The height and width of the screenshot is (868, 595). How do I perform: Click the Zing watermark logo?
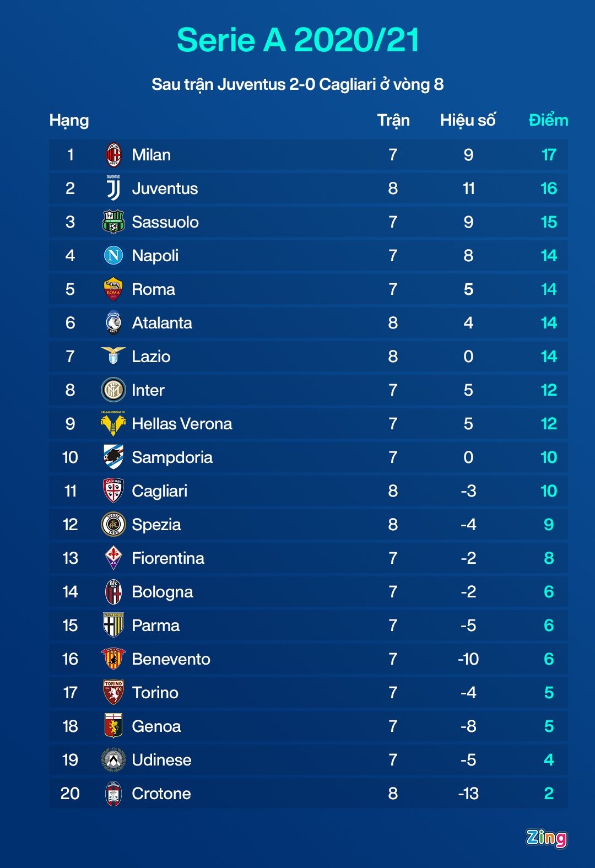[x=546, y=838]
